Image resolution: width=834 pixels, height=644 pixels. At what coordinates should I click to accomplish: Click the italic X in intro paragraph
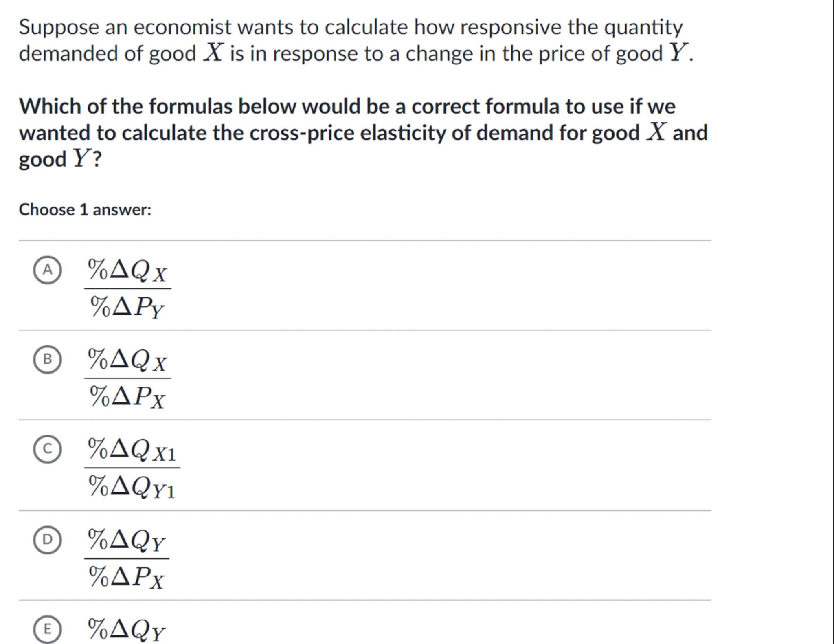click(x=213, y=53)
